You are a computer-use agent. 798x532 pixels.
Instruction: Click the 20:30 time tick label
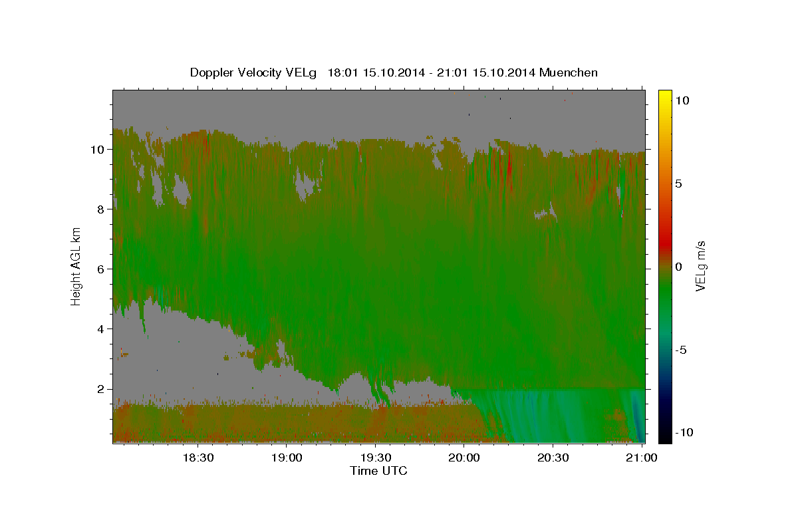[x=553, y=458]
